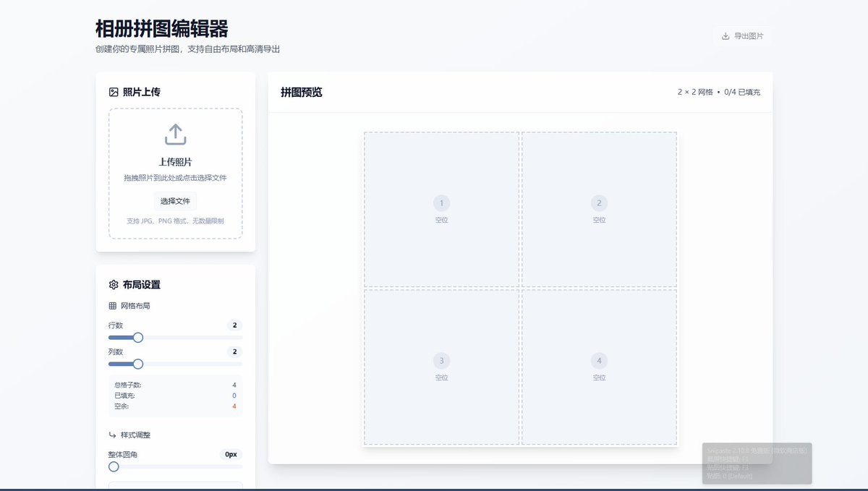Click the arrow icon beside 样式调整
The height and width of the screenshot is (491, 868).
[x=113, y=435]
